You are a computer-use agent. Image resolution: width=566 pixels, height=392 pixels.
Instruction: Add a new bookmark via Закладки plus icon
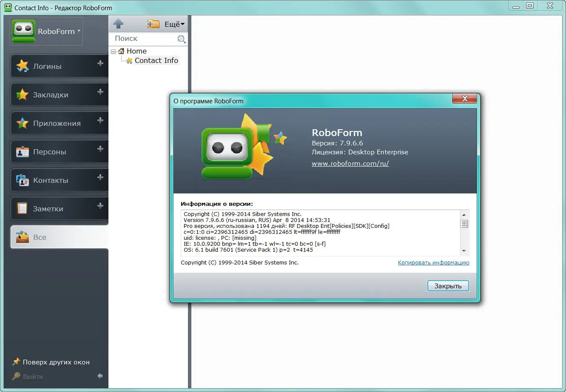tap(100, 92)
